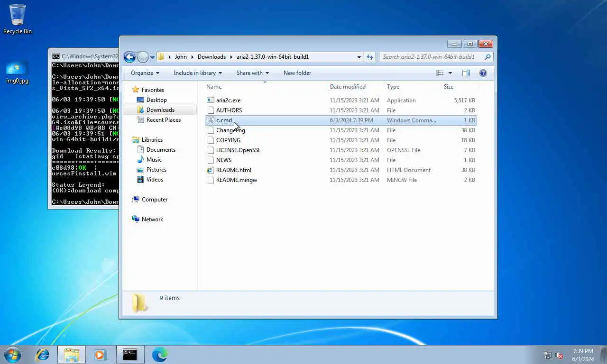Switch to Command Prompt taskbar button
This screenshot has height=364, width=607.
[130, 355]
